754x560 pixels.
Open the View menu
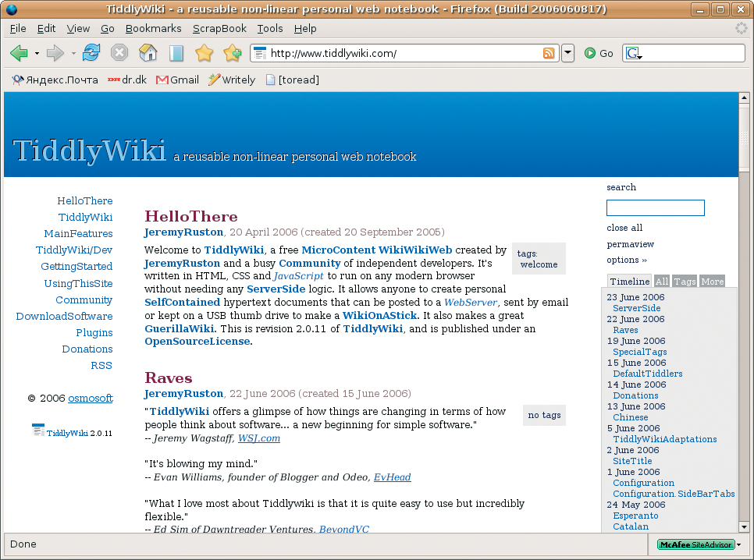coord(78,28)
